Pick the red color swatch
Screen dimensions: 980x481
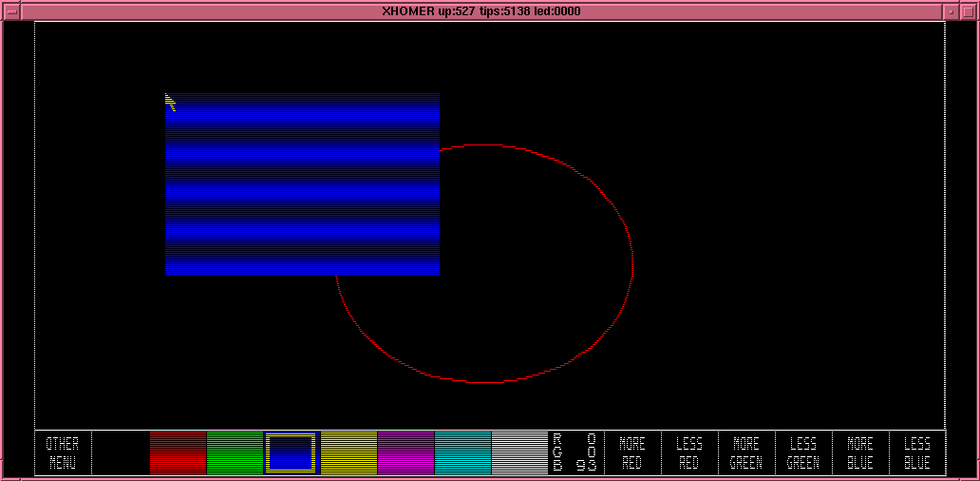(178, 453)
